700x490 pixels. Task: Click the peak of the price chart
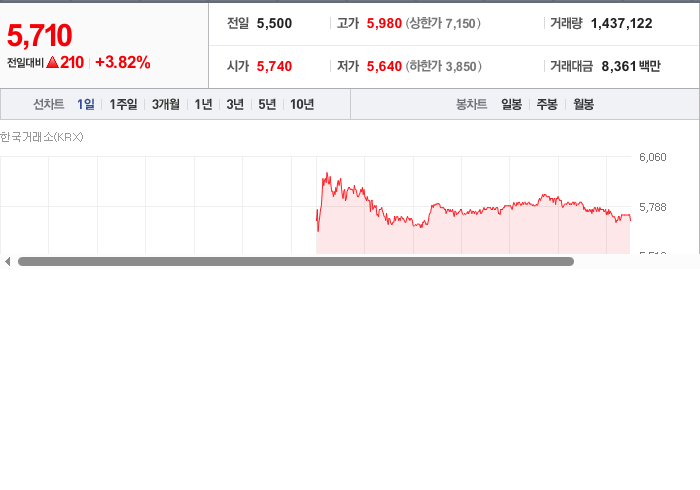(x=327, y=174)
